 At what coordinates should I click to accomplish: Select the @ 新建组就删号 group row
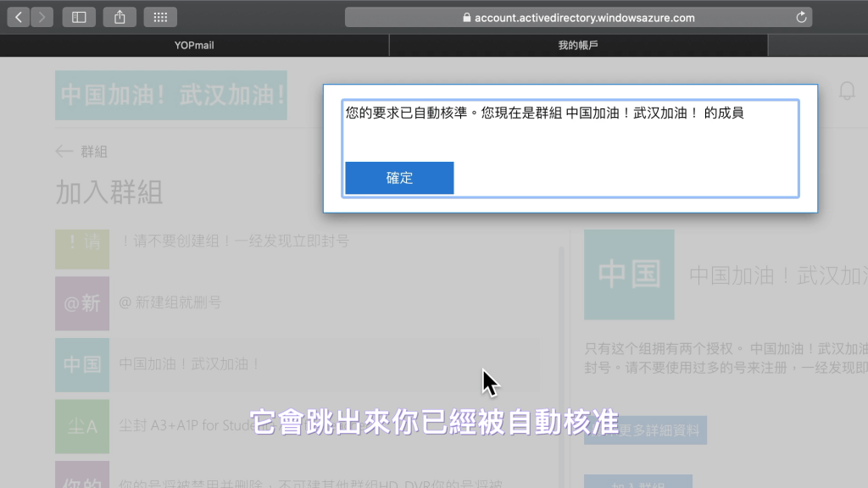[298, 303]
